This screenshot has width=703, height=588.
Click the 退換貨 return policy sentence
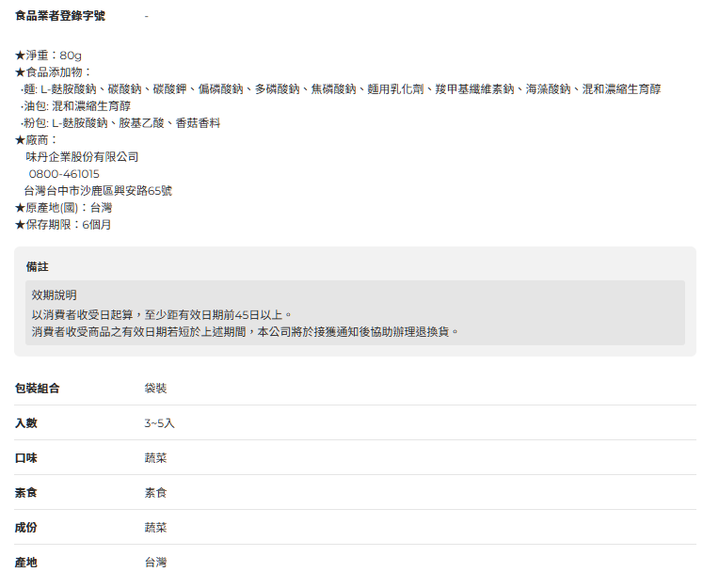coord(245,331)
